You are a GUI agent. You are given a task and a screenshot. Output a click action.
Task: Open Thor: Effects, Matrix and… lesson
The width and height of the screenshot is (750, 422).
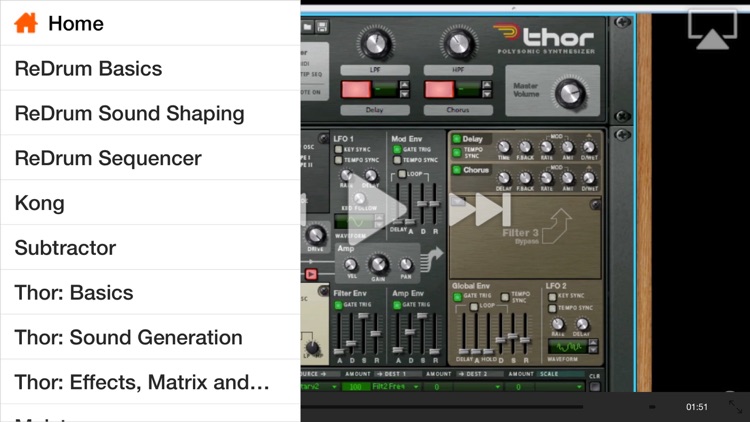tap(150, 382)
